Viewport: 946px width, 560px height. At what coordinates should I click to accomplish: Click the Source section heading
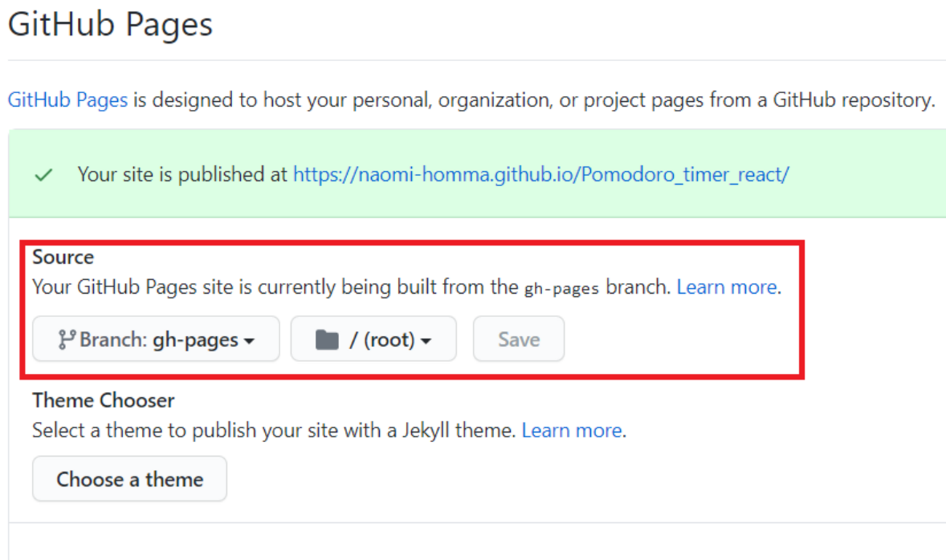click(x=63, y=257)
